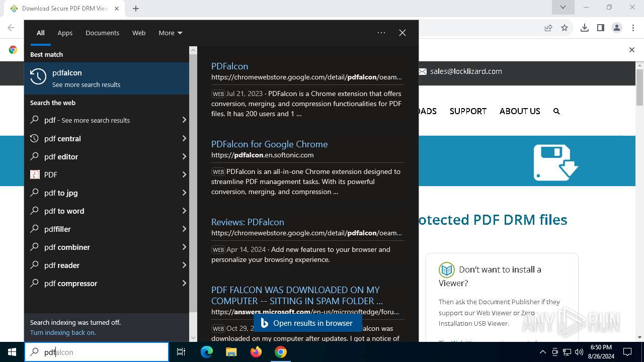The width and height of the screenshot is (644, 362).
Task: Open a new Chrome tab
Action: click(x=136, y=8)
